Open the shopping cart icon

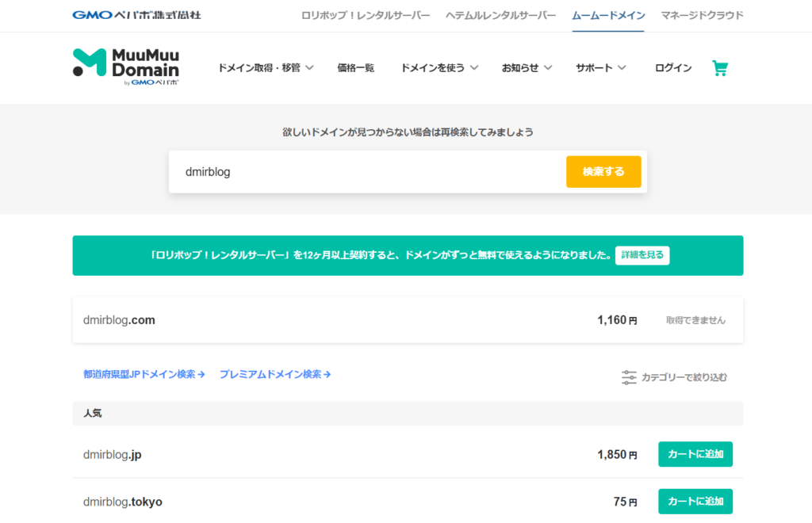point(719,68)
